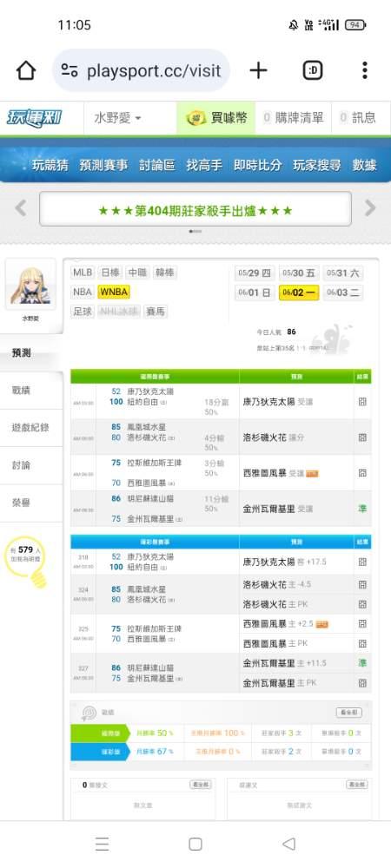Open the browser three-dot menu

pyautogui.click(x=364, y=70)
